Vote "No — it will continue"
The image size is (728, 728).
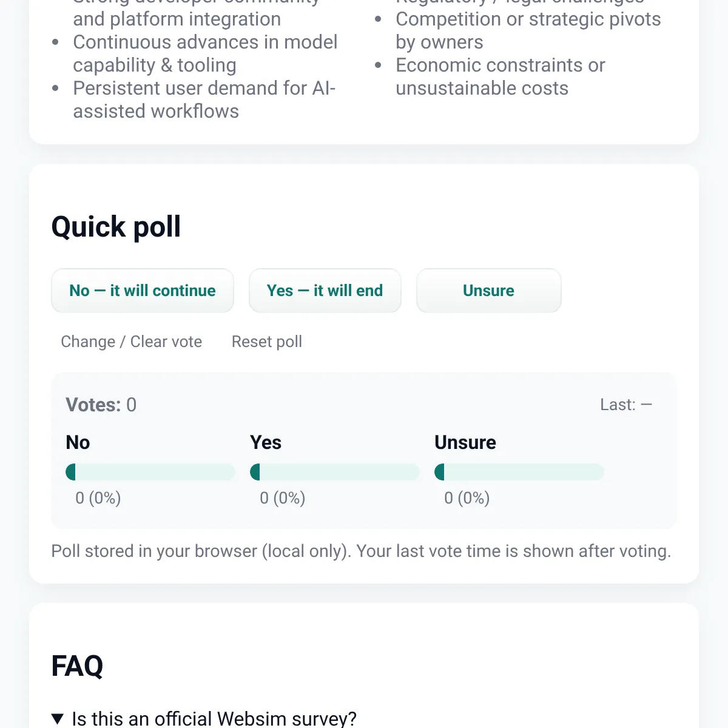(x=143, y=291)
